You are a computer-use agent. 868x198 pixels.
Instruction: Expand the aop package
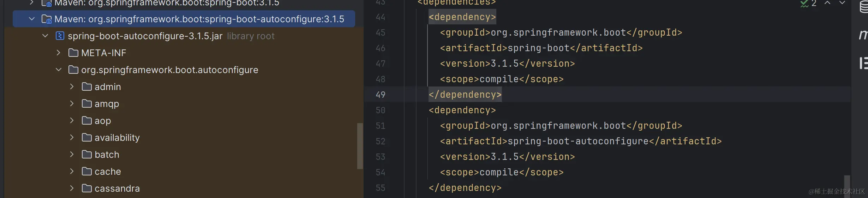pyautogui.click(x=72, y=120)
